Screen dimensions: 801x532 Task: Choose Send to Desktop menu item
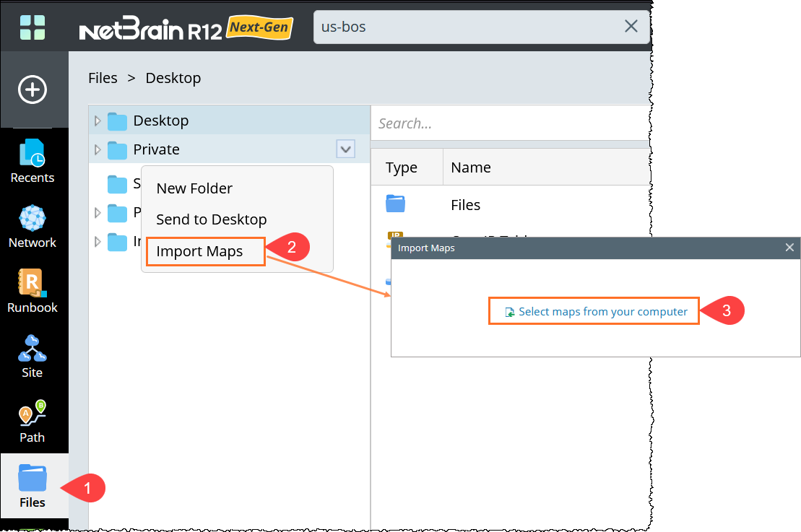coord(212,219)
